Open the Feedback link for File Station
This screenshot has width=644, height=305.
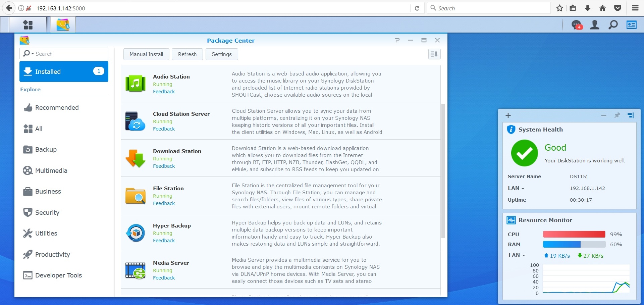(164, 203)
